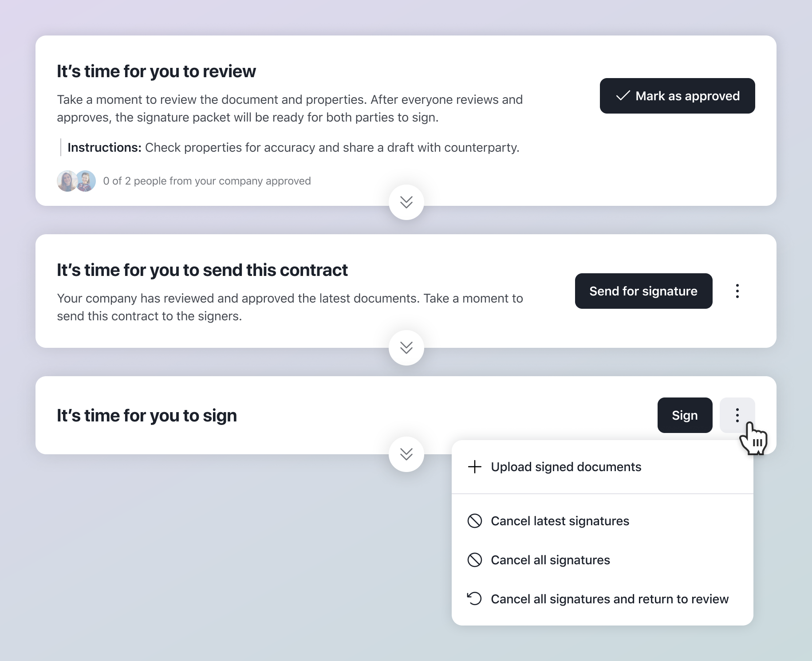Click second reviewer avatar photo

point(86,181)
